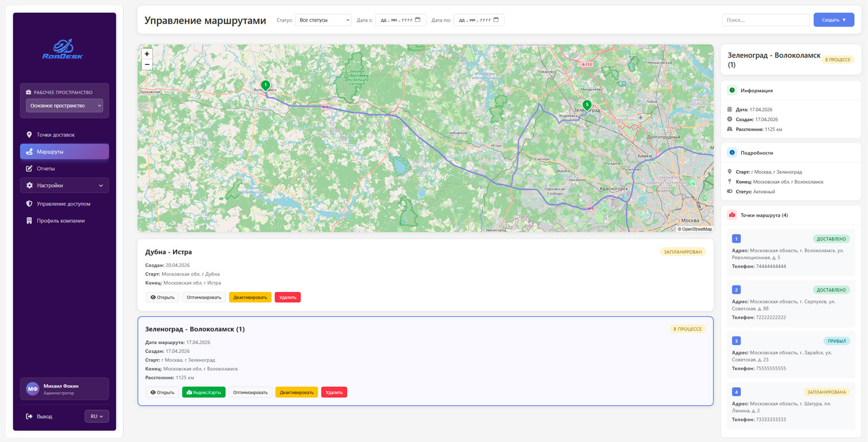868x442 pixels.
Task: Click the pin icon next to Точки доставок
Action: (x=29, y=135)
